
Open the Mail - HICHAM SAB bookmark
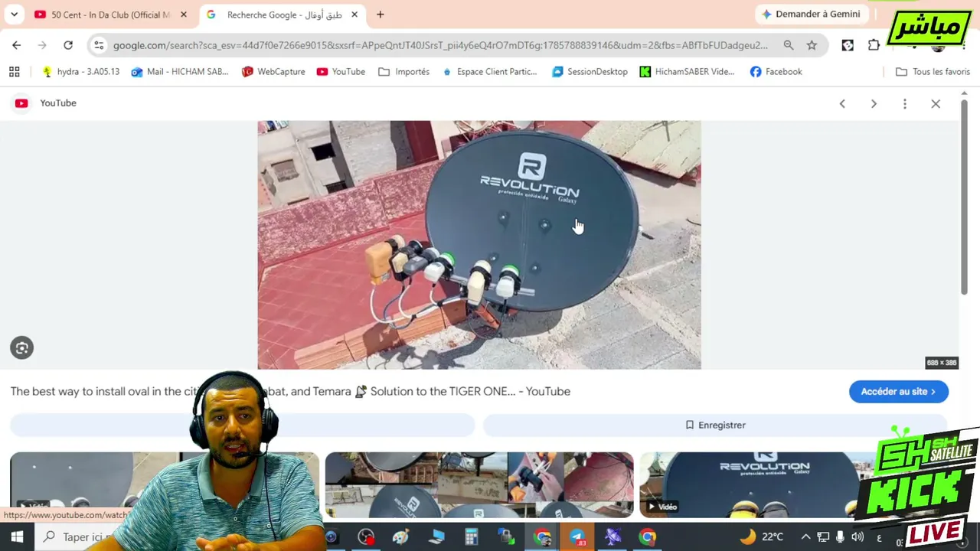[x=180, y=71]
